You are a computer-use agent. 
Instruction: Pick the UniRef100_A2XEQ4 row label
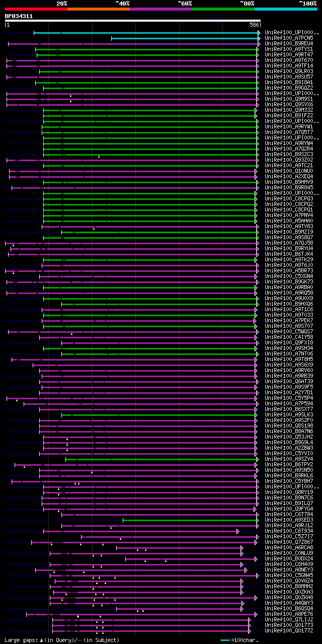(x=289, y=176)
